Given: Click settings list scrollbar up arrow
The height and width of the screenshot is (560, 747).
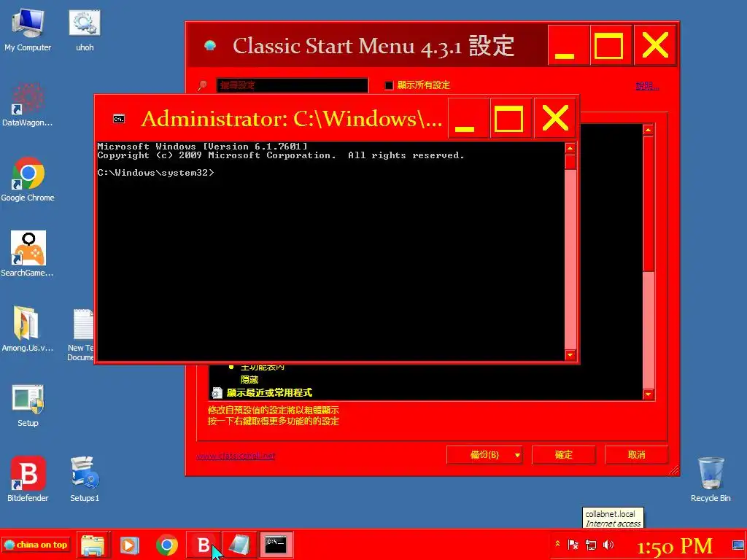Looking at the screenshot, I should 648,130.
